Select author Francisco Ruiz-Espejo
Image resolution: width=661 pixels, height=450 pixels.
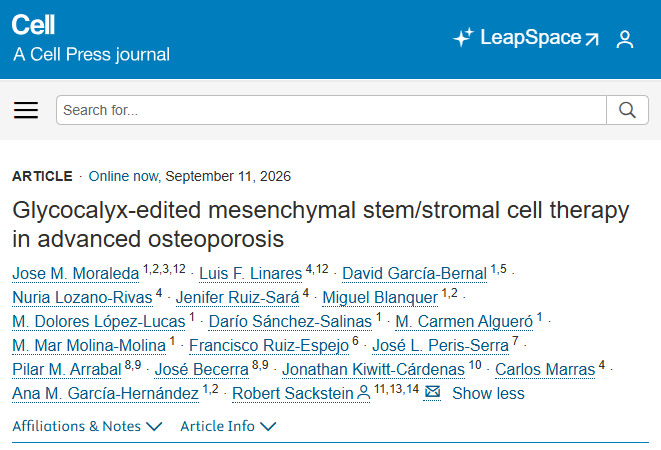pyautogui.click(x=269, y=346)
